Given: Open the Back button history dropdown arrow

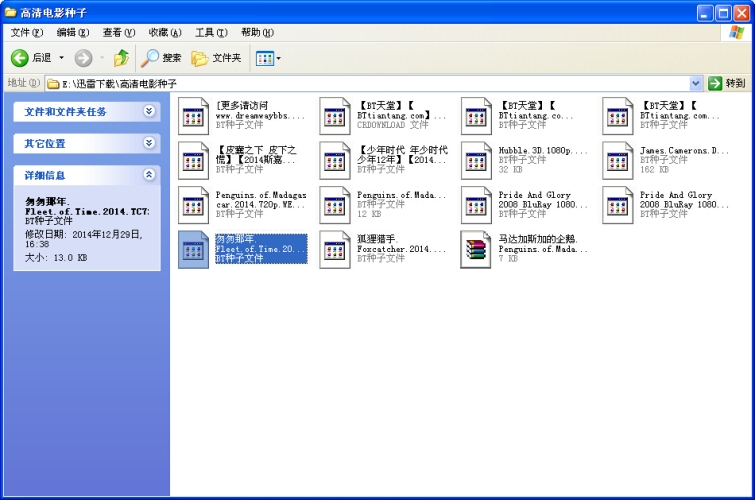Looking at the screenshot, I should click(x=61, y=58).
